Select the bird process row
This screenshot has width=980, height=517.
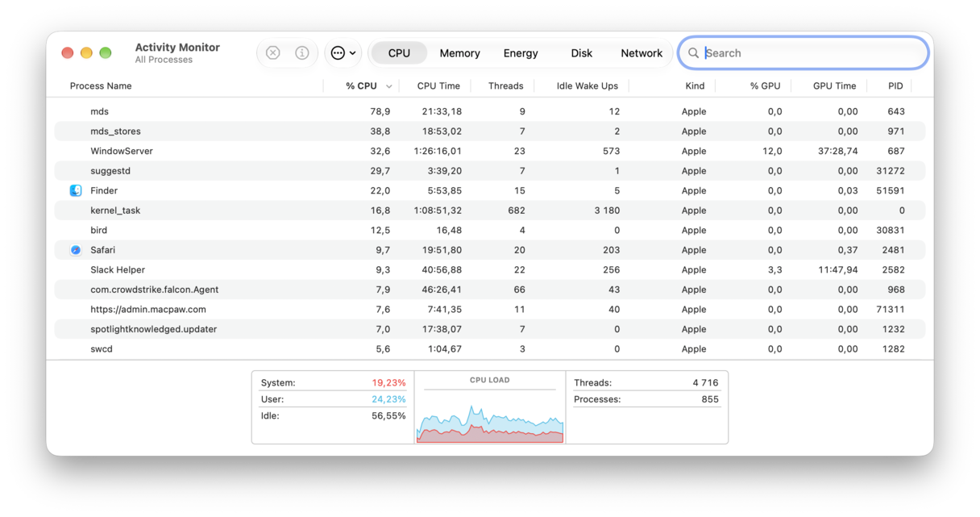(x=490, y=231)
